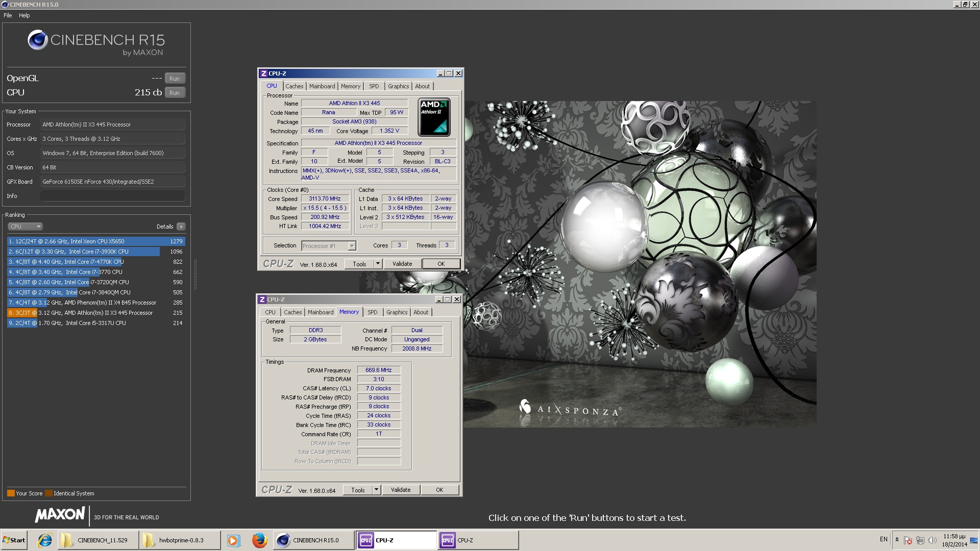Click the Identical System brown legend swatch
This screenshot has height=551, width=980.
coord(48,493)
